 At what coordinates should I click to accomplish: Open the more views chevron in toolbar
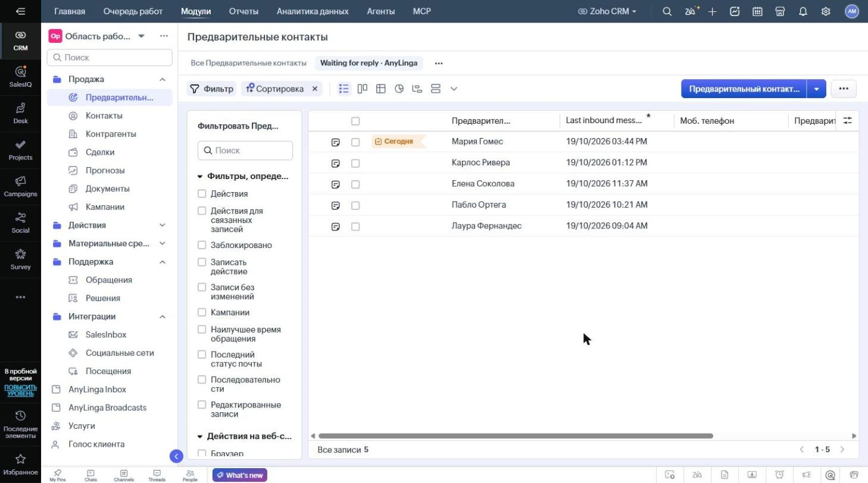(454, 89)
